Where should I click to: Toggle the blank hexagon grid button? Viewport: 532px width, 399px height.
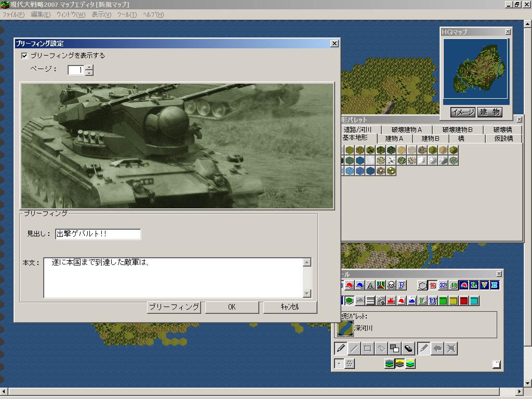coord(422,285)
